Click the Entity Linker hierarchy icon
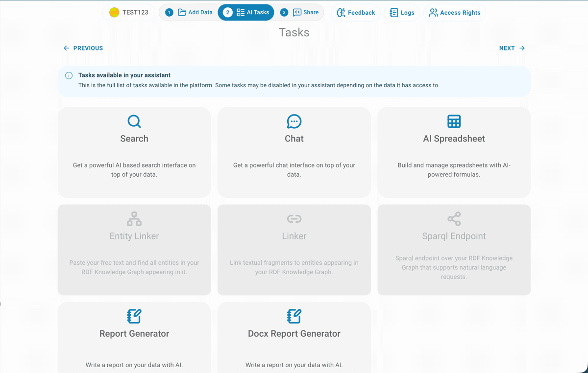 134,219
